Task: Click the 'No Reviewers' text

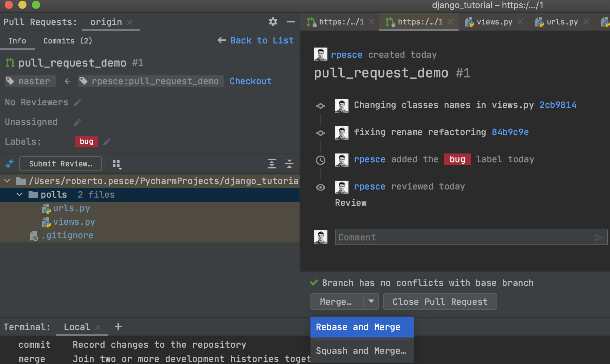Action: coord(36,102)
